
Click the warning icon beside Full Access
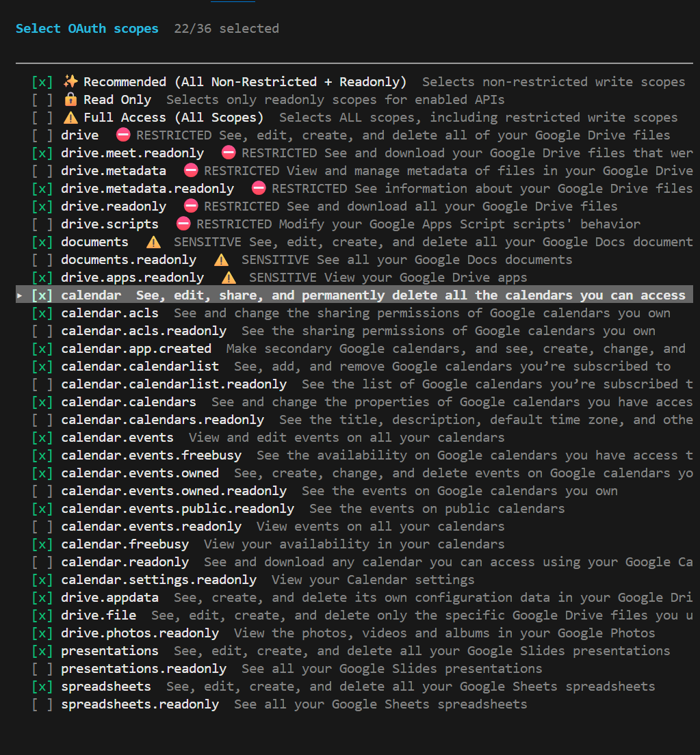click(70, 118)
